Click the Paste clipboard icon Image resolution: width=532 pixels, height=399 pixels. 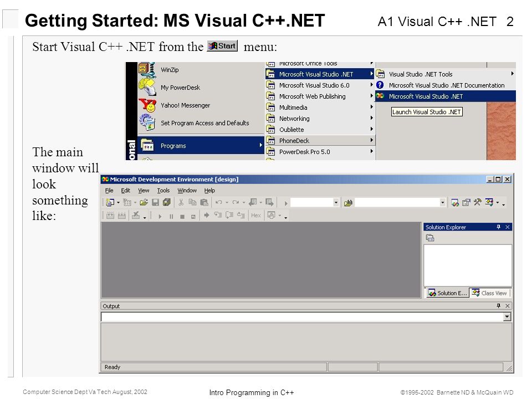click(204, 203)
